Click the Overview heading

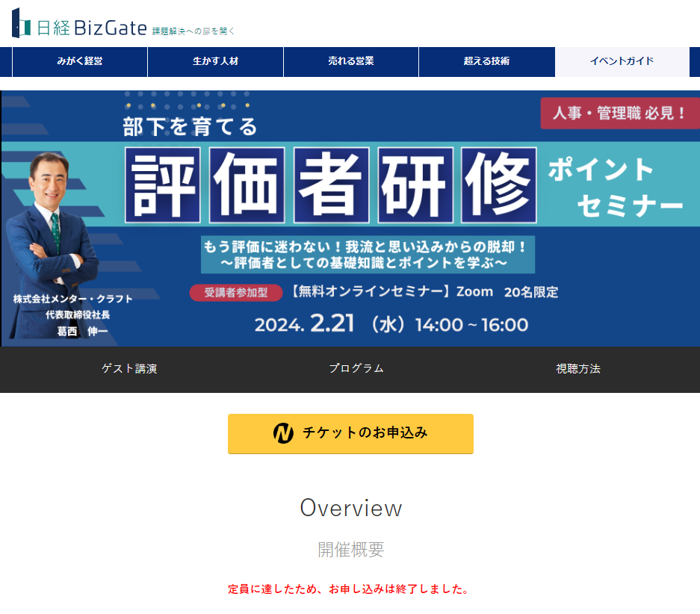(x=351, y=508)
